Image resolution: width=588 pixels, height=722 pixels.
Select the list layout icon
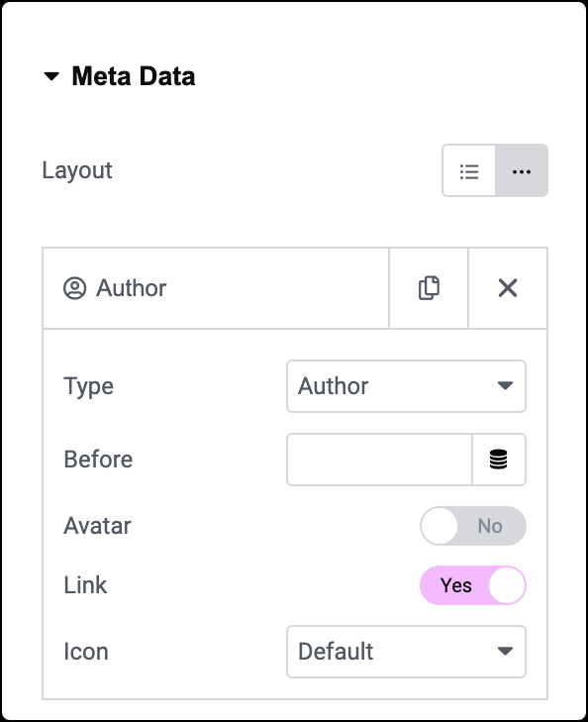point(469,170)
